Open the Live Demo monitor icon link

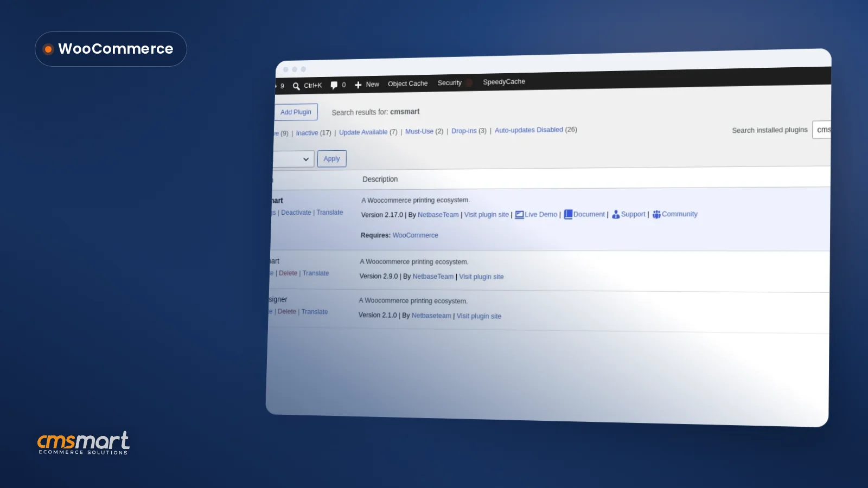[x=519, y=215]
